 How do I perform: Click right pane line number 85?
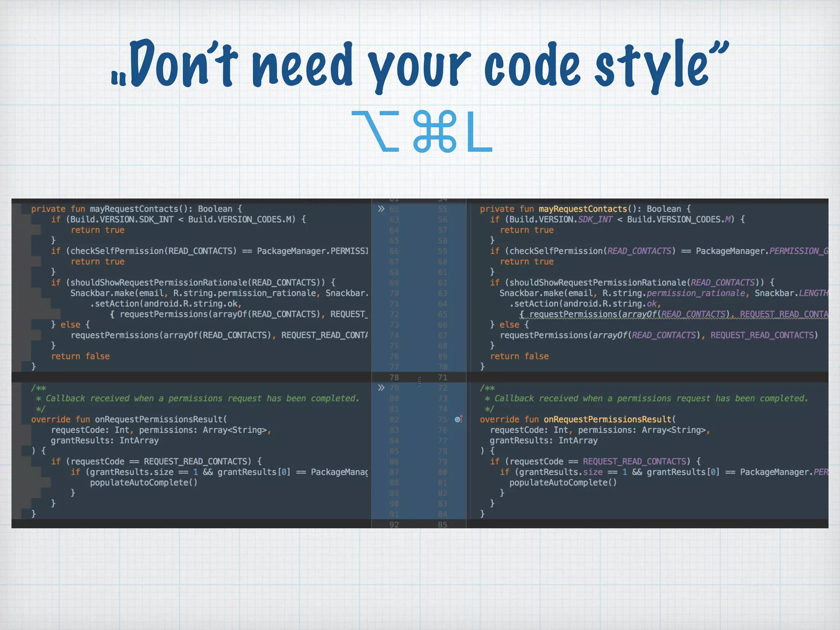[x=442, y=525]
